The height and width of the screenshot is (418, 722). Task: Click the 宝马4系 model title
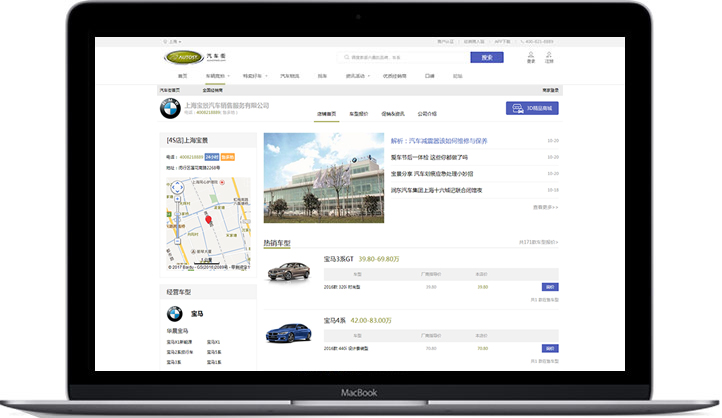pos(335,320)
